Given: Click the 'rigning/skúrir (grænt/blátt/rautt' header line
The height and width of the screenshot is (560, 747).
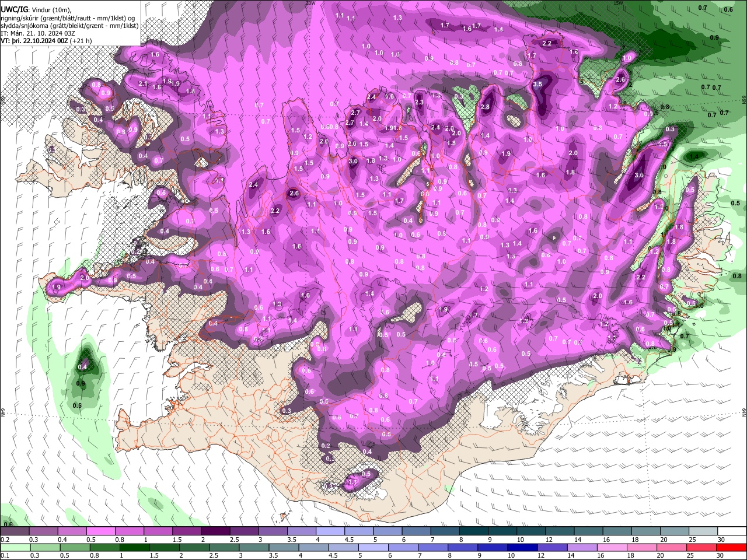Looking at the screenshot, I should (68, 17).
